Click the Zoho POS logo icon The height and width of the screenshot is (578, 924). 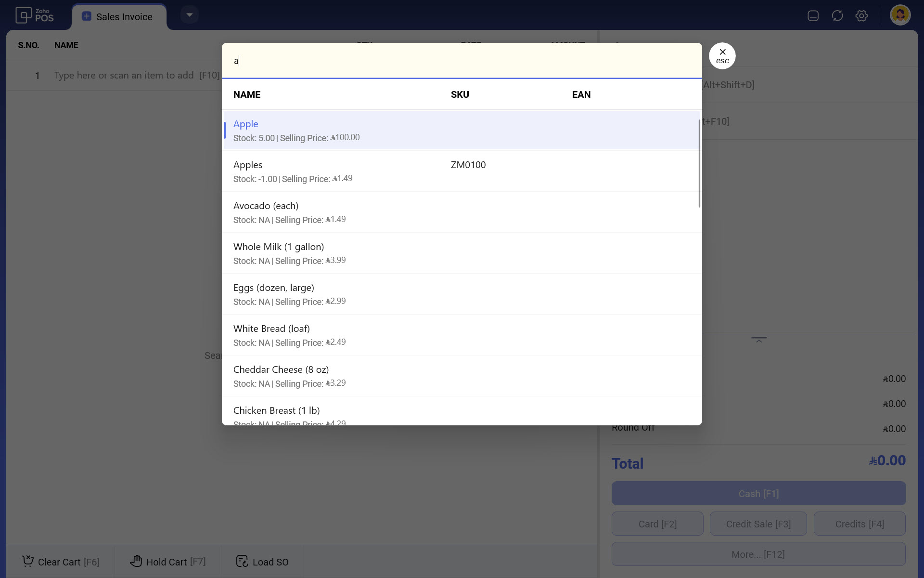24,15
